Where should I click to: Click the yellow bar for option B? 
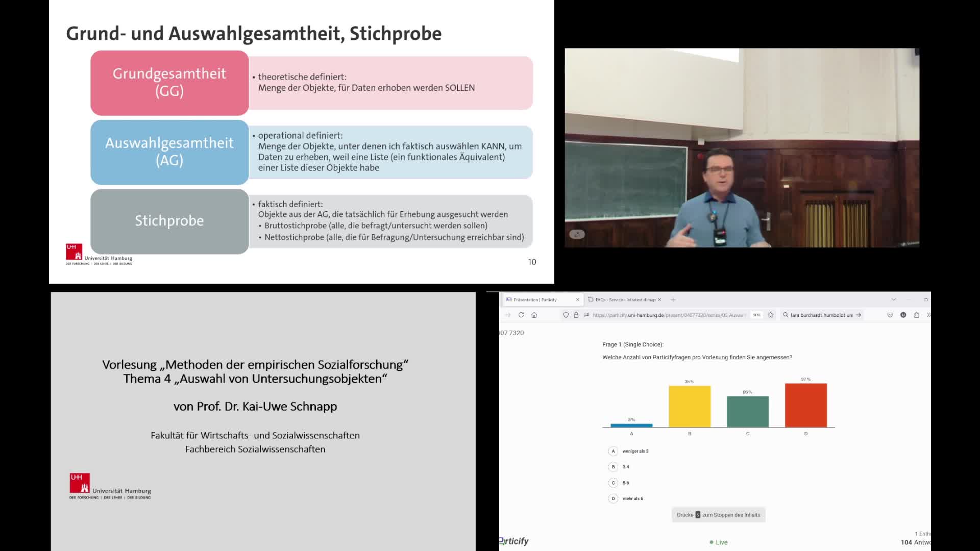point(690,406)
